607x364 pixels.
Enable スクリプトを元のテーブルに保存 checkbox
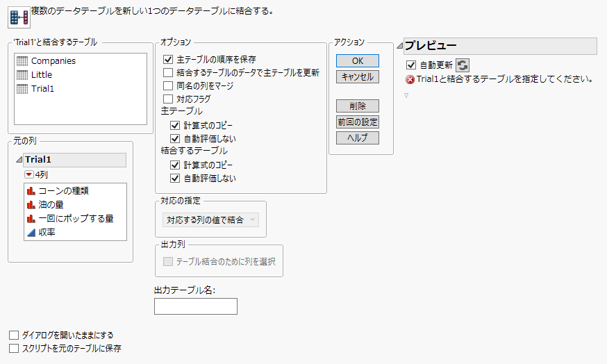pos(14,348)
